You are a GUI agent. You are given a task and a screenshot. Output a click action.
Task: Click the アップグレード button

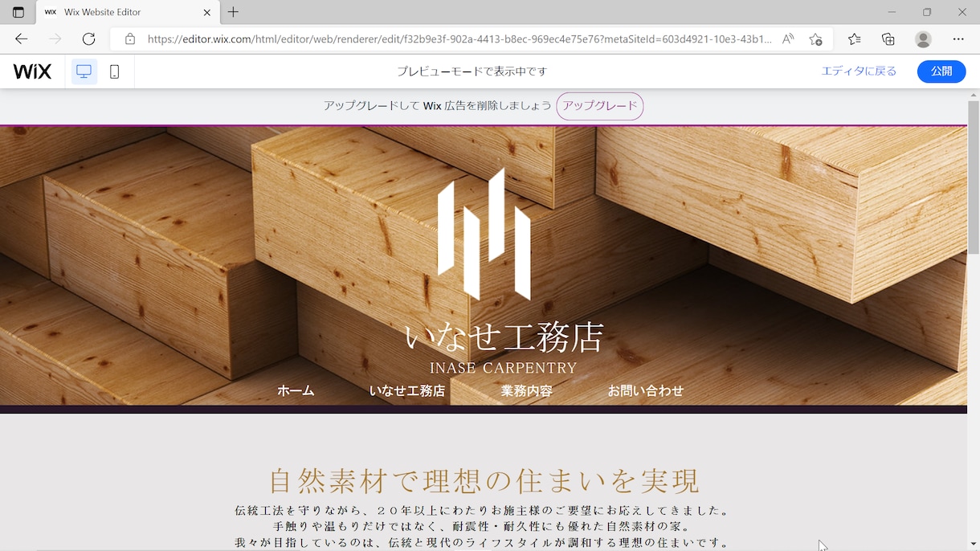tap(599, 106)
